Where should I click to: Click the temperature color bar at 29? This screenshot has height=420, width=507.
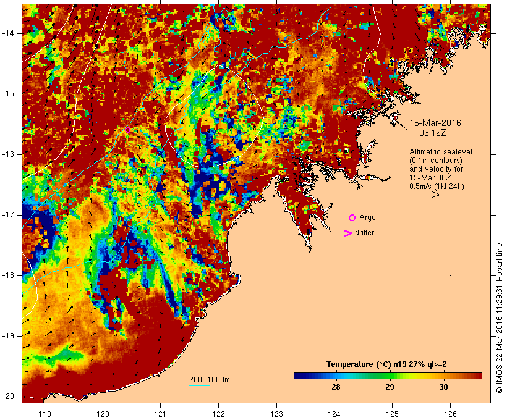(x=390, y=376)
